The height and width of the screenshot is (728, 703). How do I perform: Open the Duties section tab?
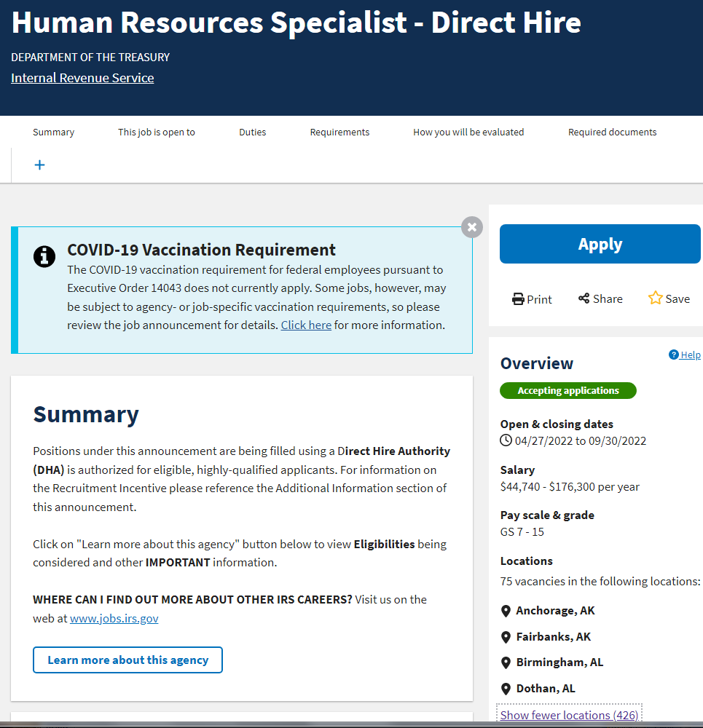(x=252, y=132)
